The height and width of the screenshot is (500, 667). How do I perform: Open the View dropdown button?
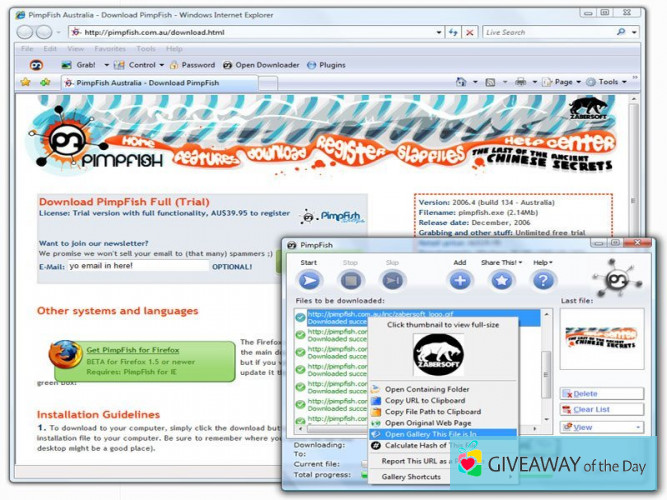601,427
